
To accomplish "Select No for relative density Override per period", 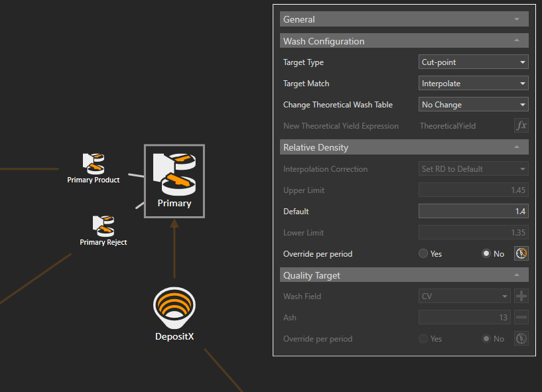I will point(486,254).
